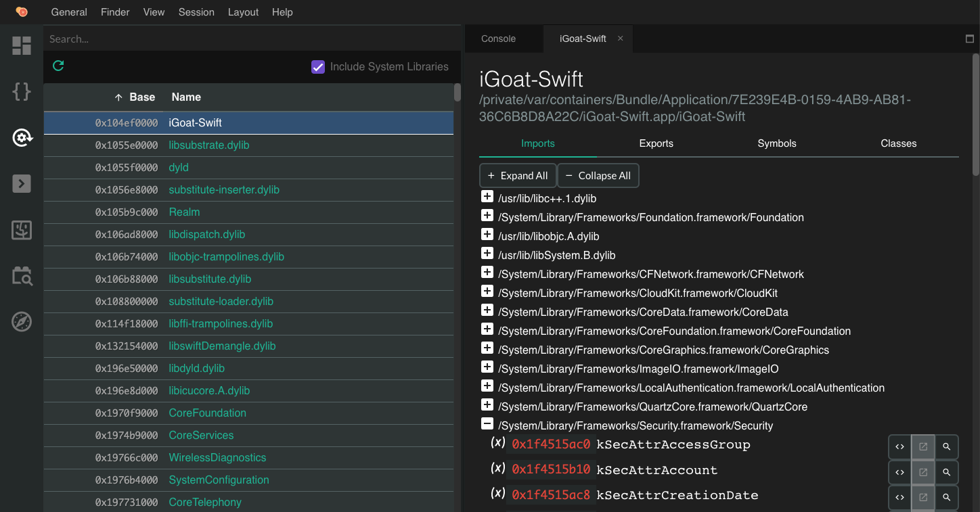
Task: Switch to the Exports tab
Action: pyautogui.click(x=656, y=143)
